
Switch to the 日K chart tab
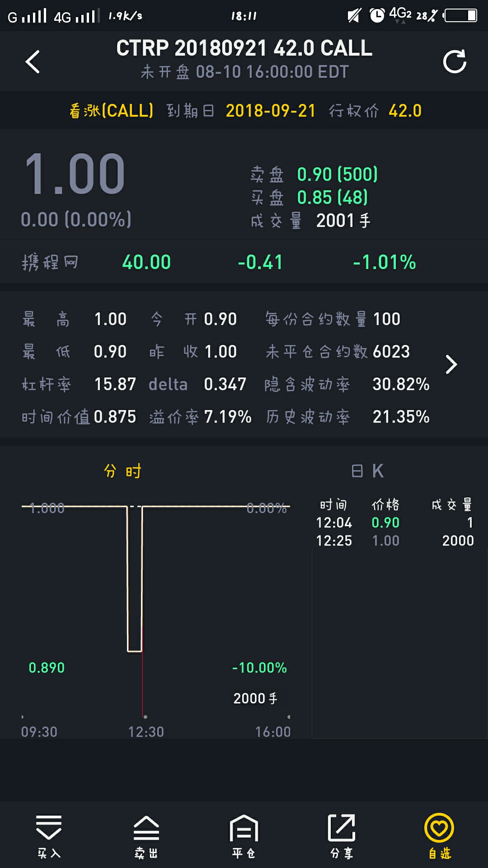367,471
